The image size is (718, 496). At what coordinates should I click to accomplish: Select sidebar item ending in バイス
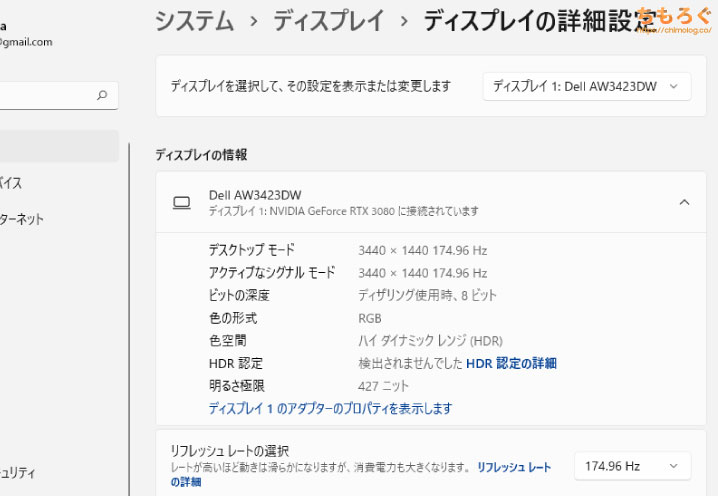click(11, 183)
